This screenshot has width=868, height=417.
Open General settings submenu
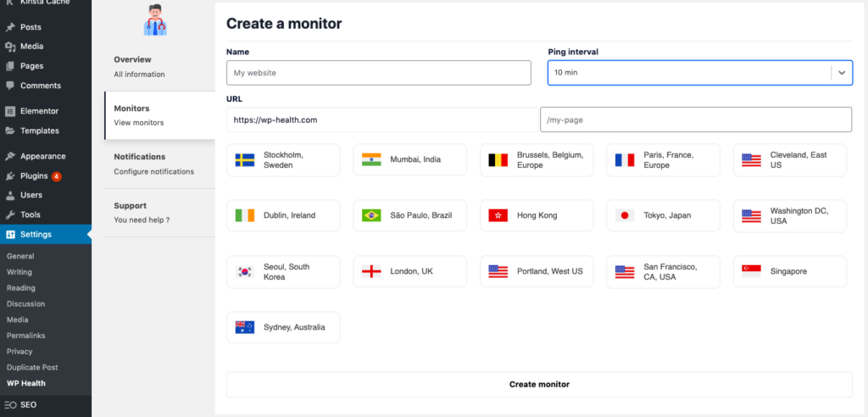pyautogui.click(x=20, y=257)
